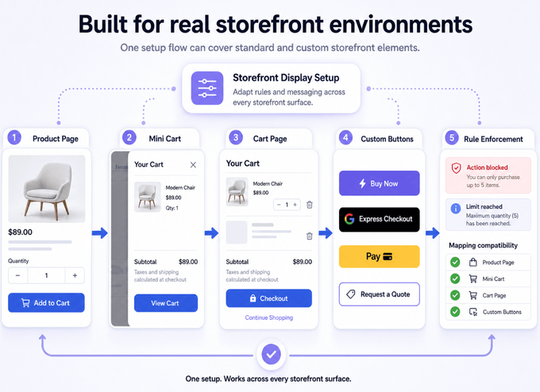This screenshot has width=540, height=392.
Task: Click the trash icon for Modern Chair
Action: (x=309, y=205)
